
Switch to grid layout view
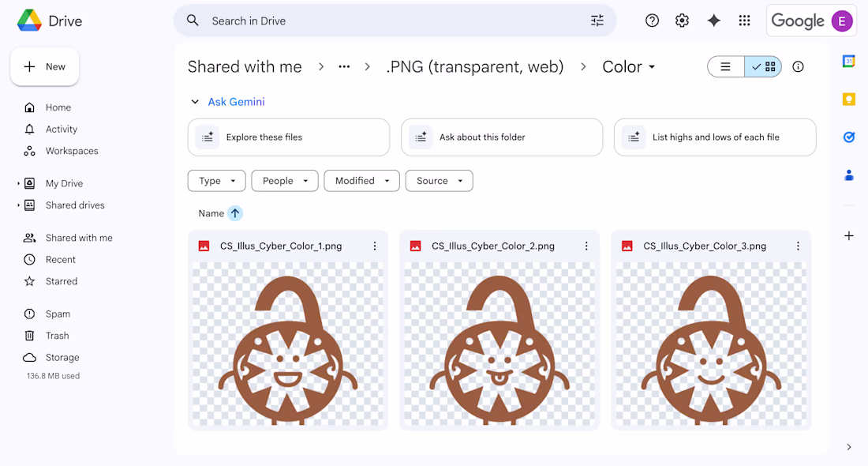pyautogui.click(x=763, y=66)
